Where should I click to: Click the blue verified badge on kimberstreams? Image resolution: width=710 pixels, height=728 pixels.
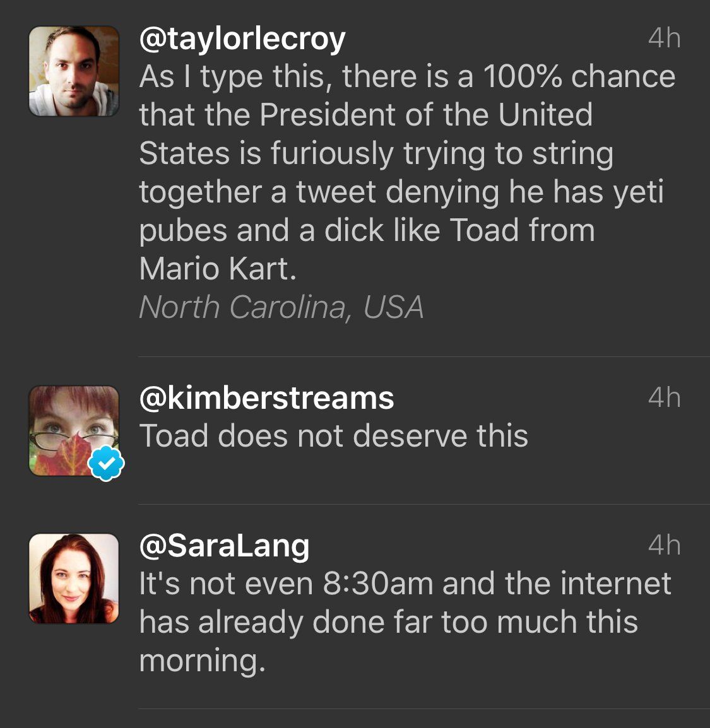tap(107, 464)
